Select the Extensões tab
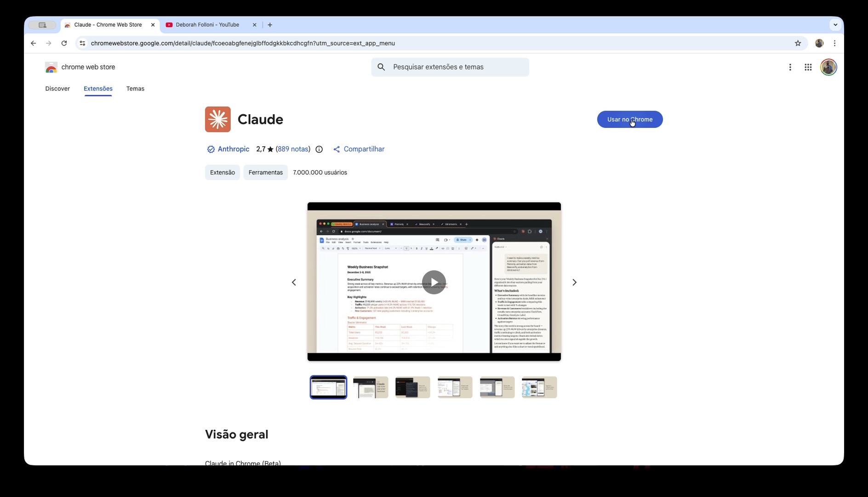Image resolution: width=868 pixels, height=497 pixels. pyautogui.click(x=98, y=89)
